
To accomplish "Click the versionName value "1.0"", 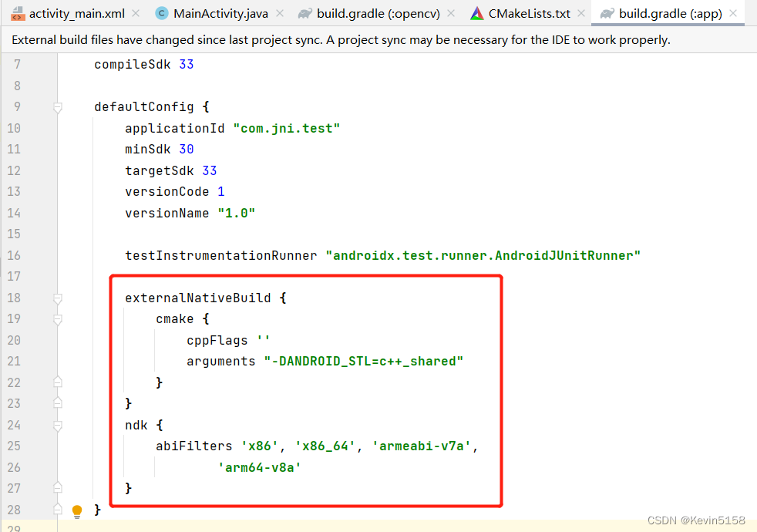I will (236, 213).
